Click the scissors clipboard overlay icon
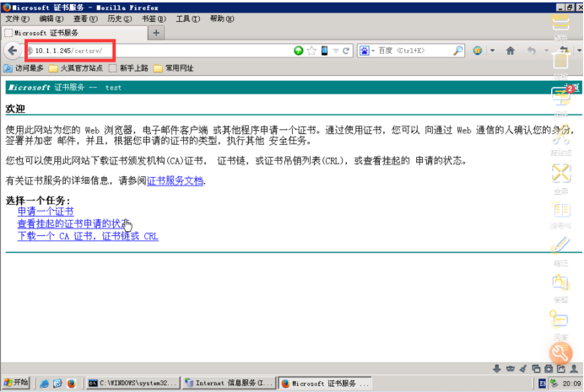 pyautogui.click(x=561, y=136)
